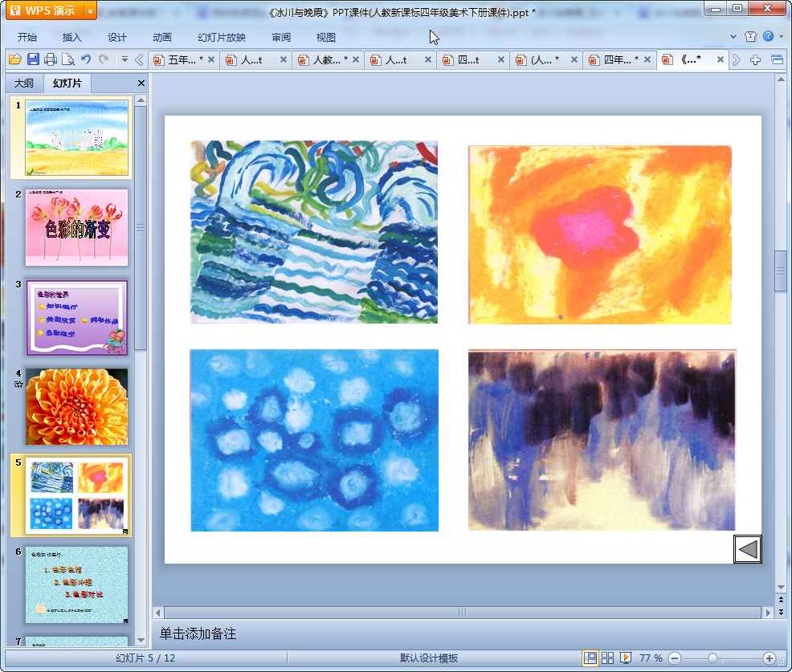Open the 插入 ribbon tab
Viewport: 792px width, 672px height.
coord(71,37)
